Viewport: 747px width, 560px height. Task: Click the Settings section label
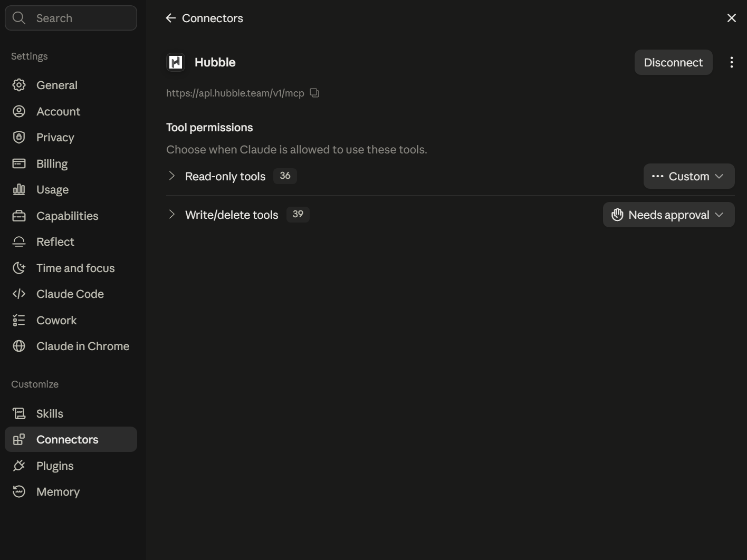pyautogui.click(x=30, y=56)
